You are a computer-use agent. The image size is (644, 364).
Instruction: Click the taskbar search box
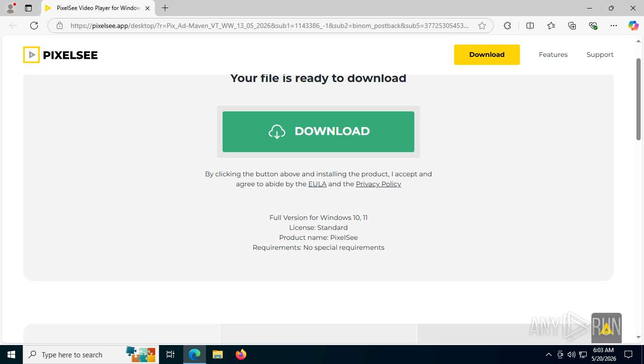[90, 355]
